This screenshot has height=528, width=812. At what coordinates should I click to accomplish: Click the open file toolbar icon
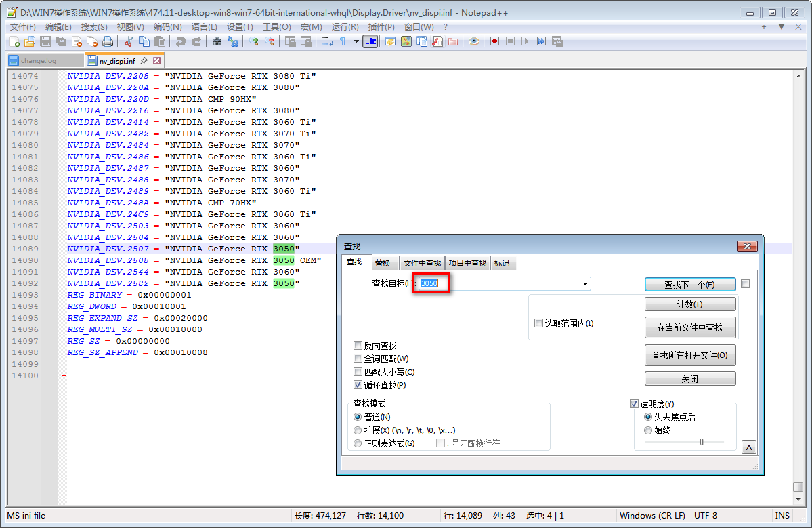coord(30,41)
